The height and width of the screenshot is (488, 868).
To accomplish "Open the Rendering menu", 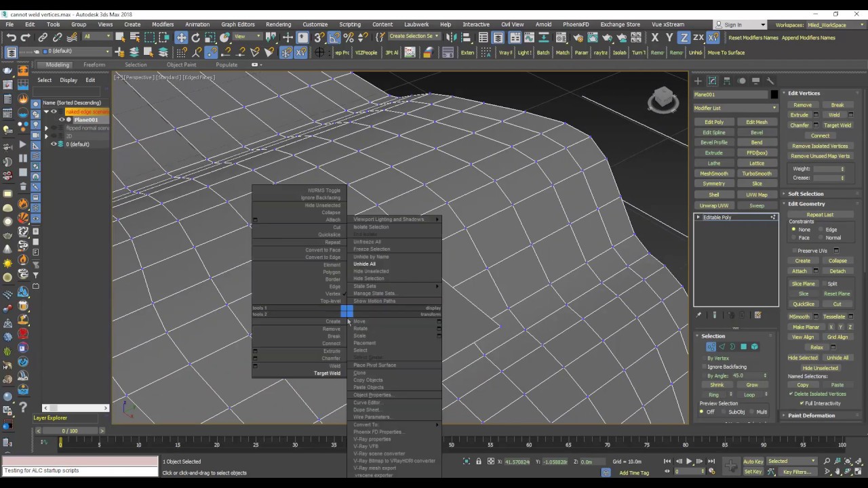I will click(278, 24).
